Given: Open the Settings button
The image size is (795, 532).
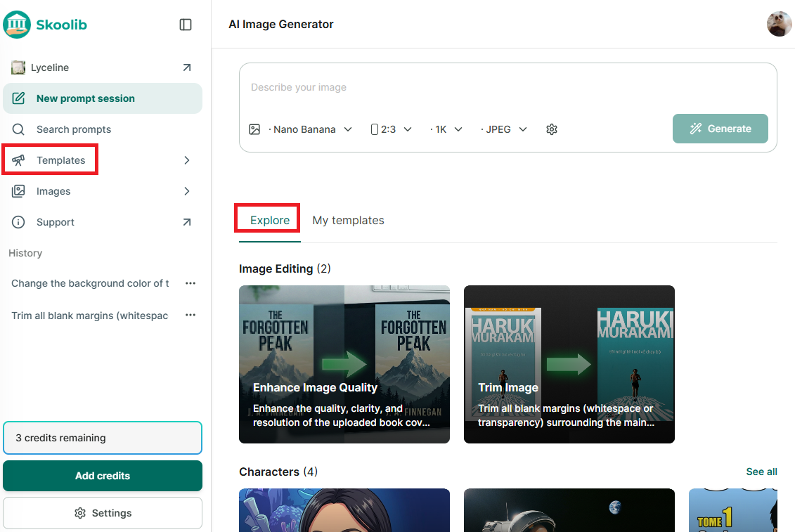Looking at the screenshot, I should tap(103, 513).
